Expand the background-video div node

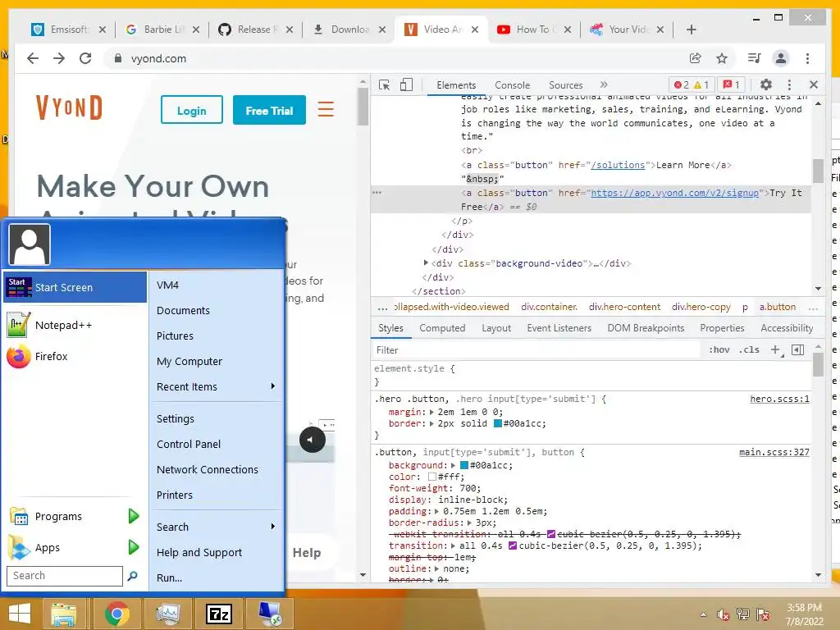pyautogui.click(x=426, y=263)
